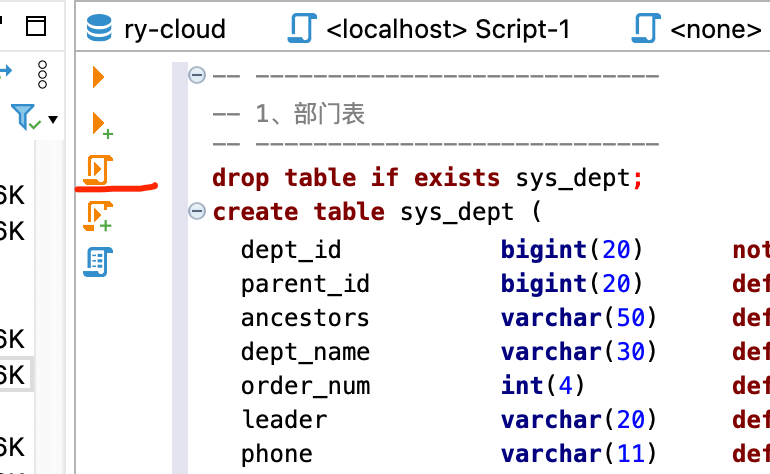Collapse the create table sys_dept block
Screen dimensions: 770x474
pyautogui.click(x=197, y=212)
